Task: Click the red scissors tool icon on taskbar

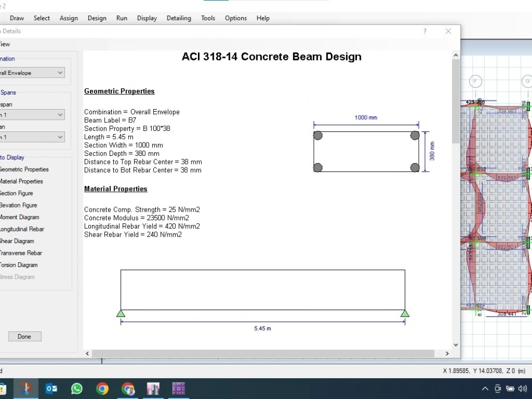Action: pos(26,388)
